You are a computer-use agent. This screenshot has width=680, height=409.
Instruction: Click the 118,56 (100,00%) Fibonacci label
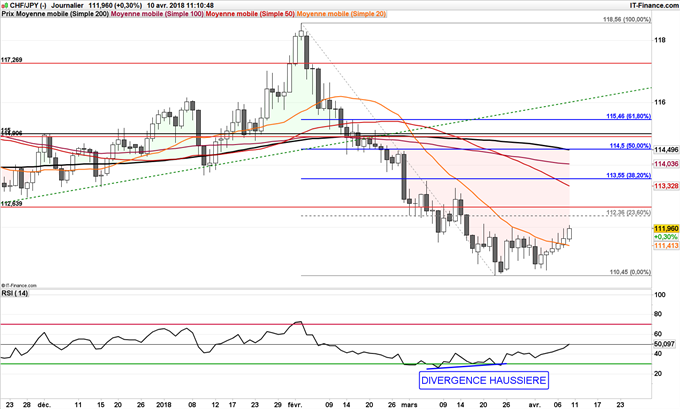tap(627, 20)
